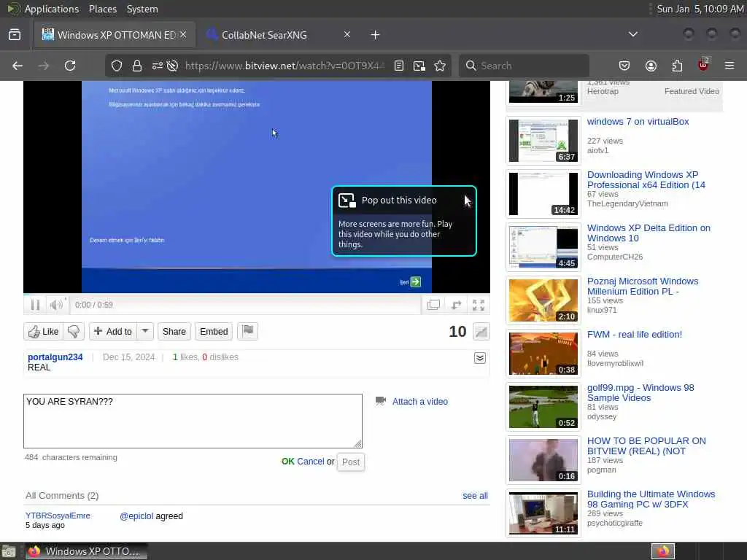Viewport: 747px width, 560px height.
Task: Click the Post comment button
Action: (x=351, y=462)
